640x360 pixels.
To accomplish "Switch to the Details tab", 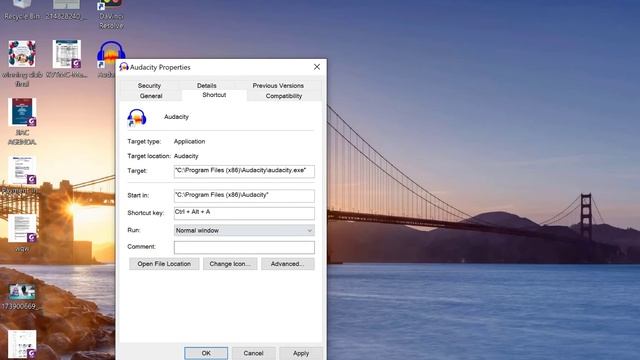I will (x=207, y=85).
